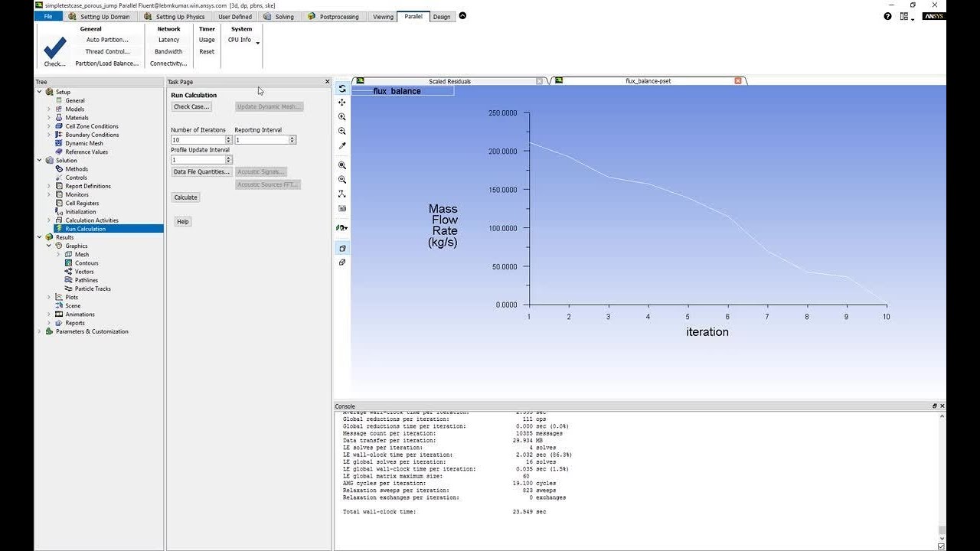The height and width of the screenshot is (551, 980).
Task: Select the zoom to area tool below it
Action: (342, 132)
